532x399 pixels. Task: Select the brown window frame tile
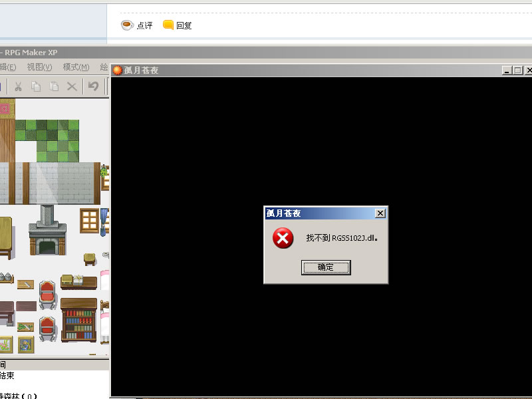point(89,221)
